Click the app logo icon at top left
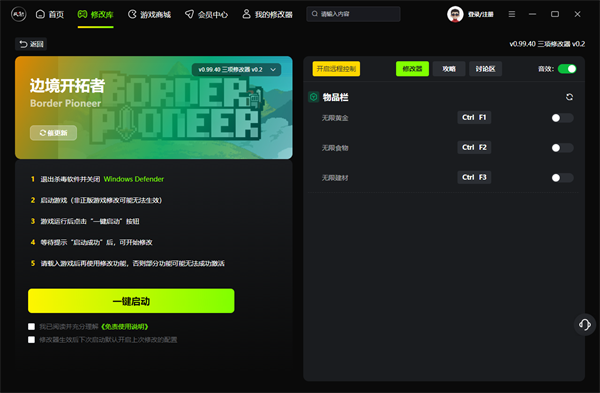Screen dimensions: 600x393 [18, 15]
